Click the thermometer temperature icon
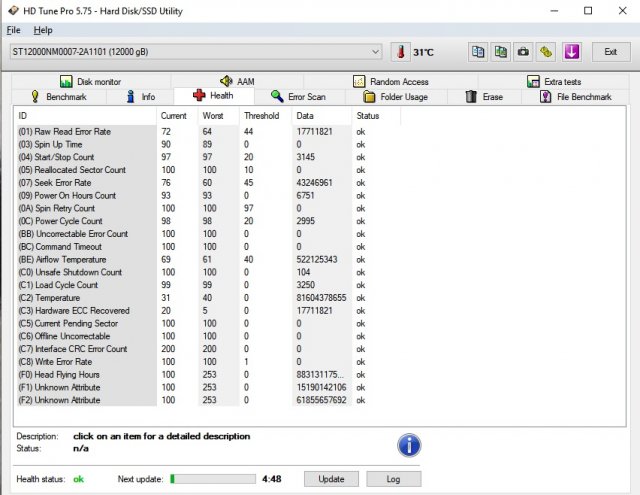This screenshot has height=495, width=640. click(x=401, y=52)
